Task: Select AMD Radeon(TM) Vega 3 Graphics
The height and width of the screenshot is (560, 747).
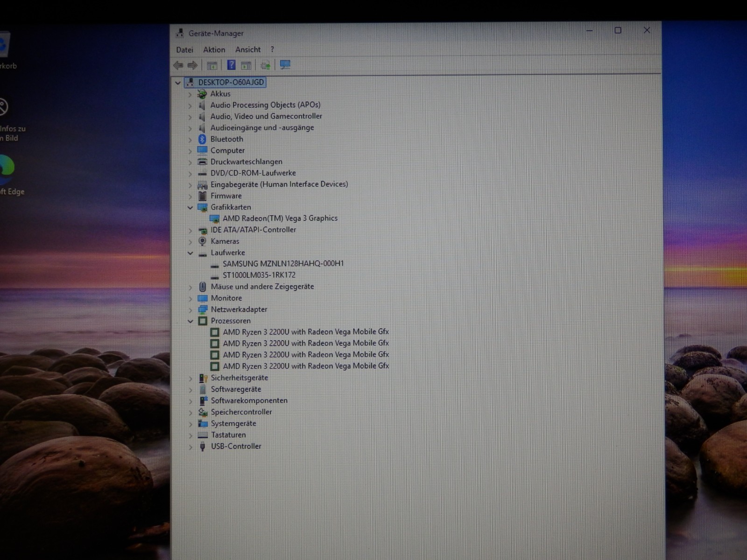Action: [x=280, y=218]
